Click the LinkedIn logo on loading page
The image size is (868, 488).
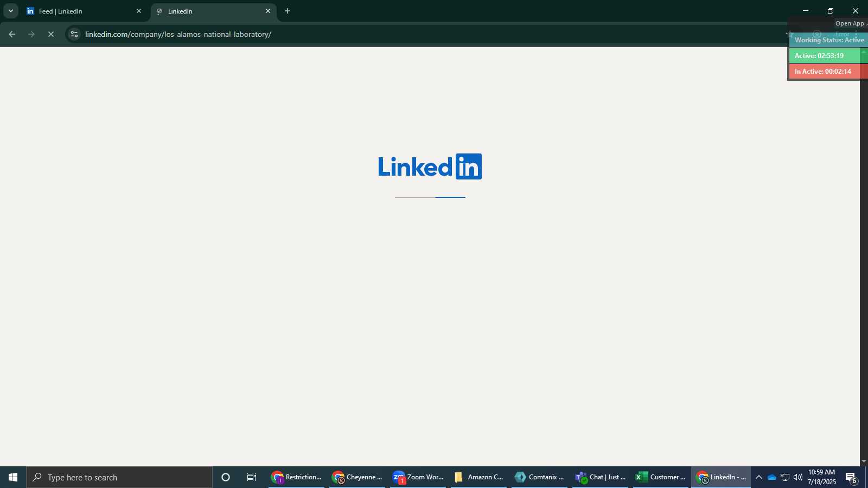coord(430,166)
